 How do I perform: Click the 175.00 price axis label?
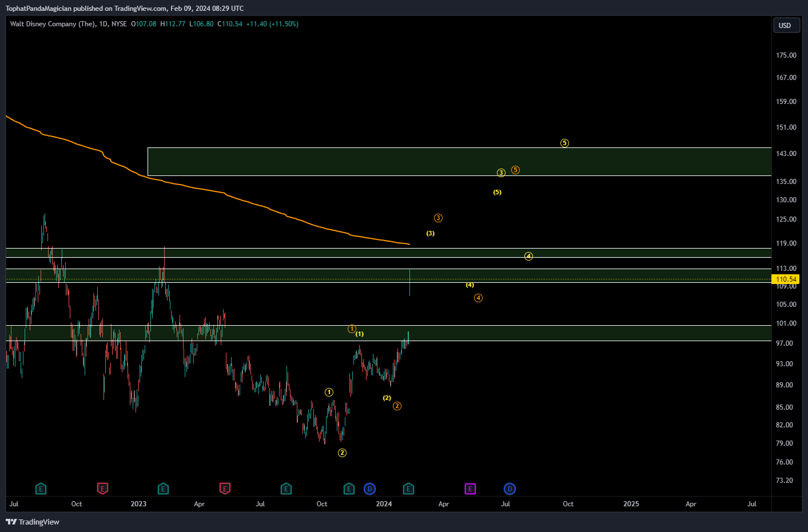pos(786,55)
